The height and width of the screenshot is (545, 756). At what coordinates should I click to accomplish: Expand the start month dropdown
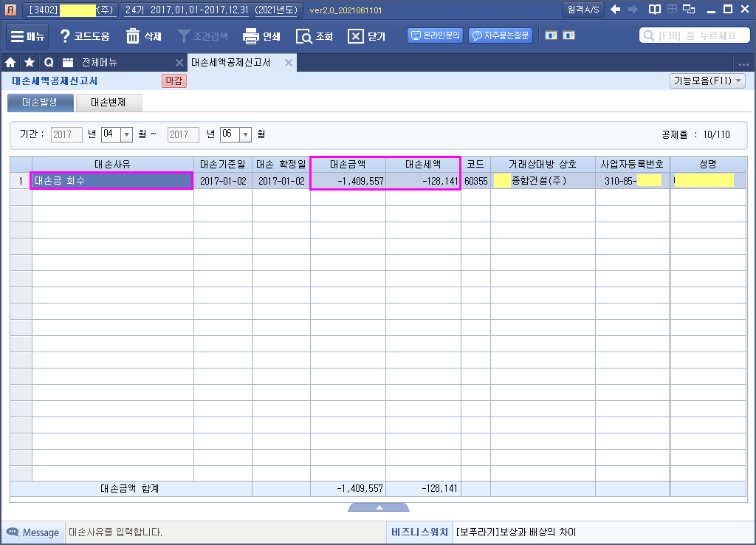tap(126, 134)
